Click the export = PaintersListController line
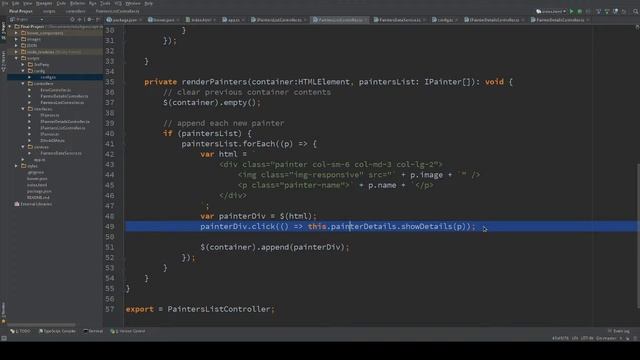The image size is (640, 360). click(x=200, y=309)
